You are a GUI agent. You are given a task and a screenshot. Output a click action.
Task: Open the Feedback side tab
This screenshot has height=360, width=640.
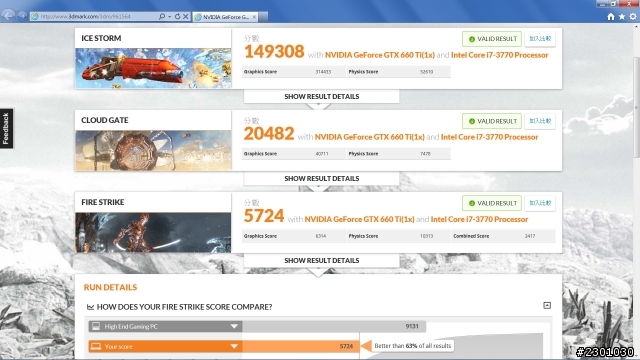6,129
